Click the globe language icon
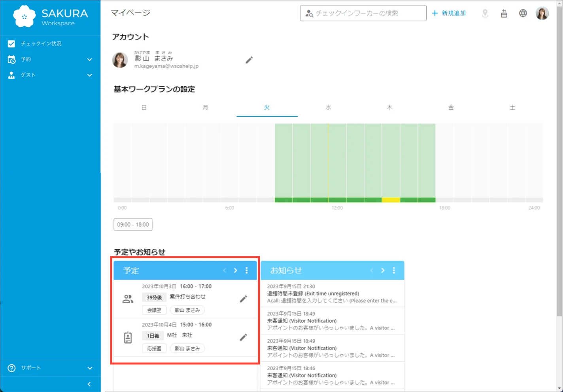This screenshot has height=392, width=563. click(x=523, y=13)
